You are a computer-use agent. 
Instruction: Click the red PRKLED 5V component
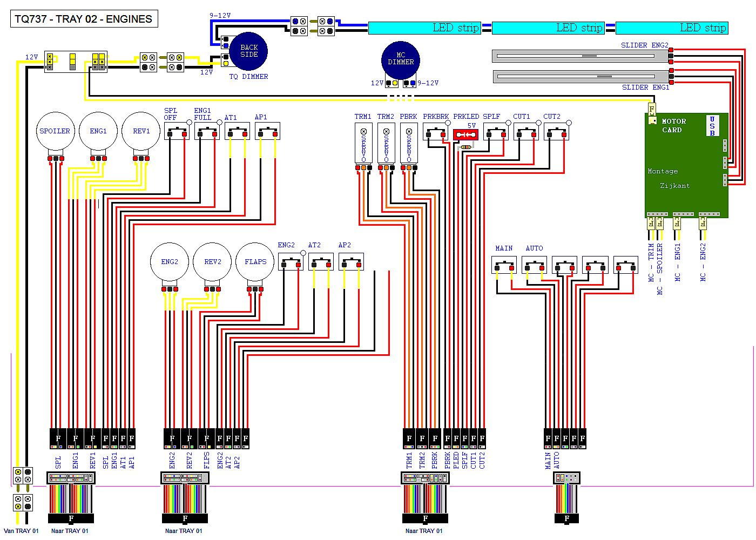point(465,134)
